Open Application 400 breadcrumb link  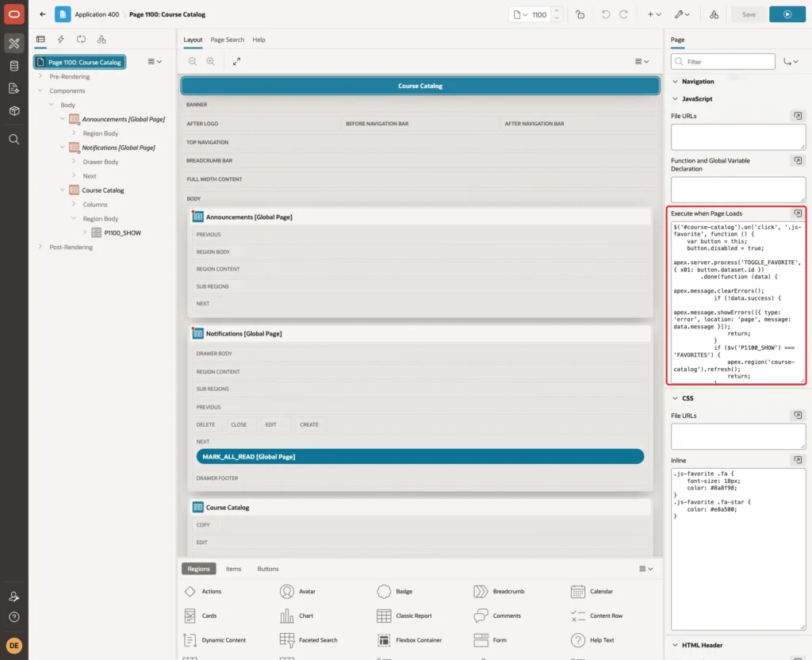click(x=97, y=14)
